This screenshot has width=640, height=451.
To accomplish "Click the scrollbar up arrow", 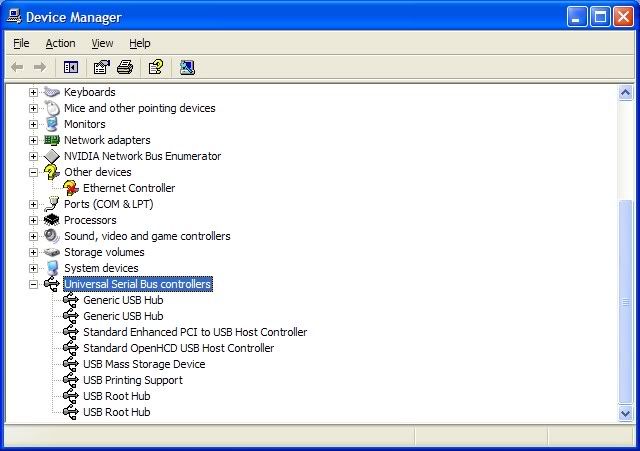I will pyautogui.click(x=626, y=91).
